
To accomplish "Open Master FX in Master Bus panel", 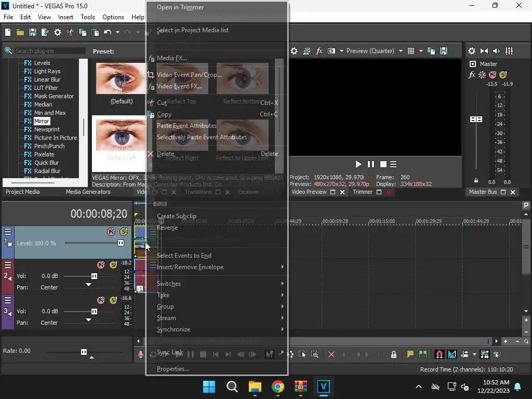I will point(472,75).
